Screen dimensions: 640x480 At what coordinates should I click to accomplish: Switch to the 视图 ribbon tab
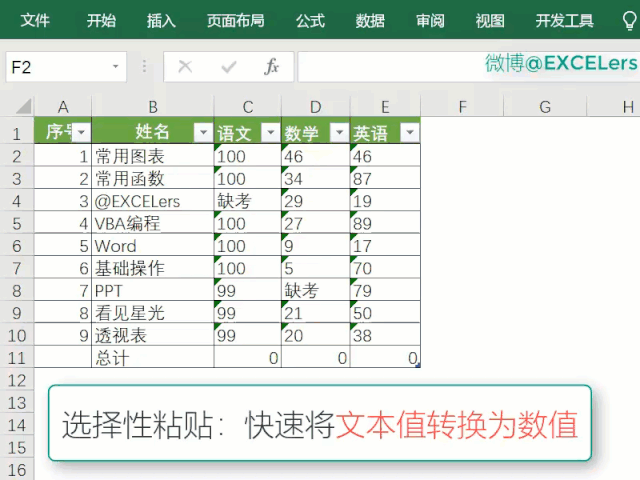pos(490,20)
